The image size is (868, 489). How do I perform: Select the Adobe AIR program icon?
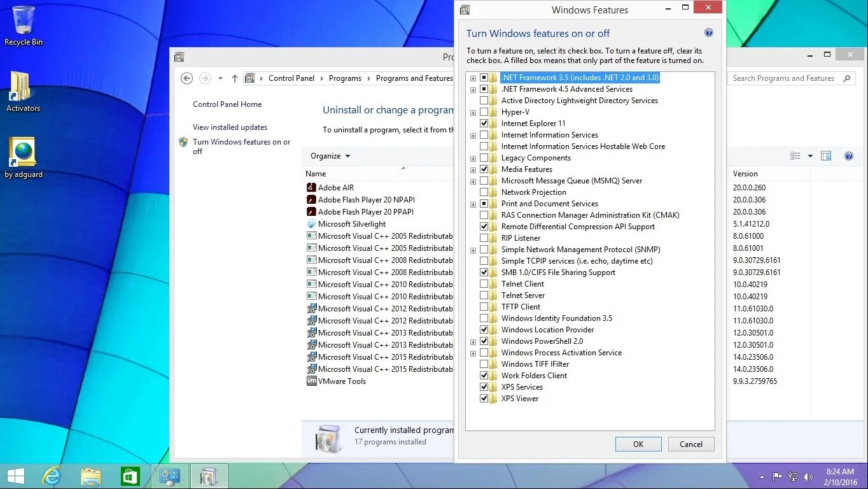coord(311,188)
